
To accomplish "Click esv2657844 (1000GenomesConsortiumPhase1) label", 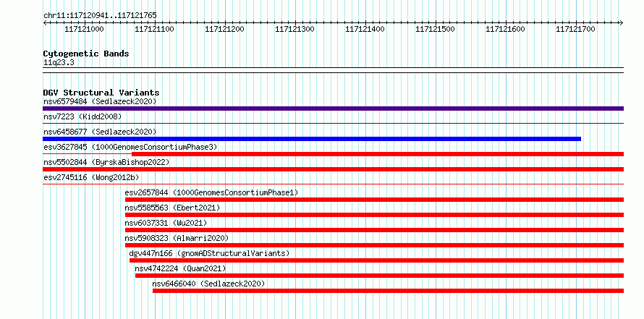I will 211,192.
